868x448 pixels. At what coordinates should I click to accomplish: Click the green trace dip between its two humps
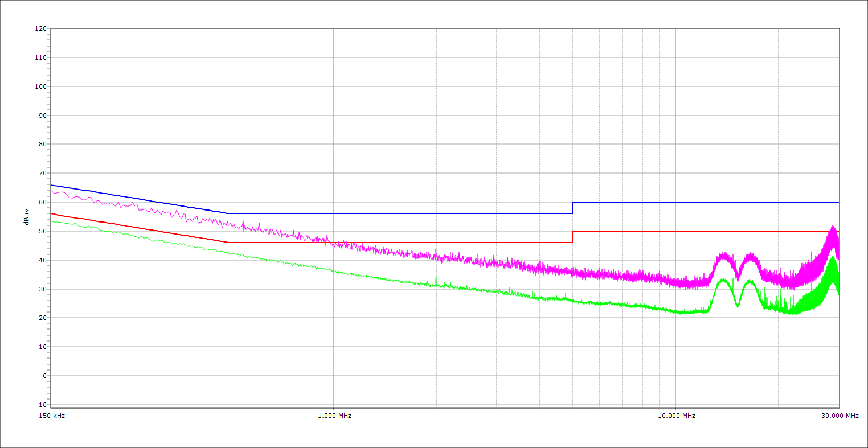click(738, 306)
